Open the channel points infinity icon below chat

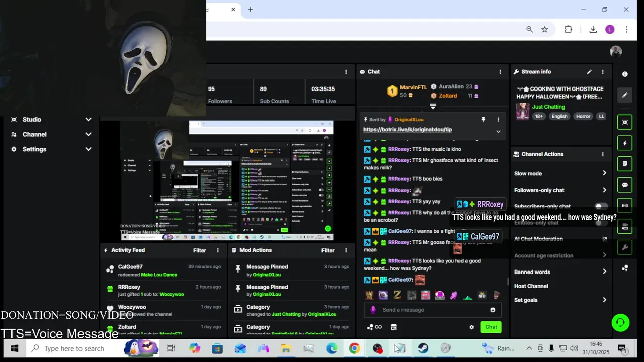pos(374,327)
